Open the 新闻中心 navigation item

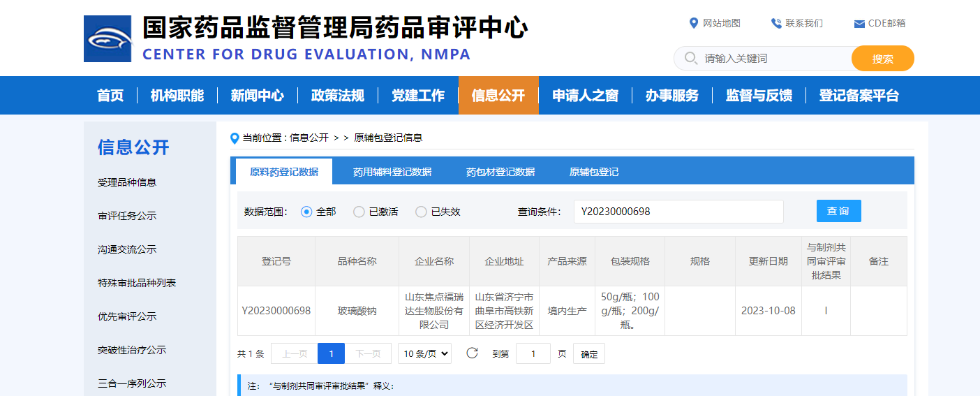pos(258,96)
